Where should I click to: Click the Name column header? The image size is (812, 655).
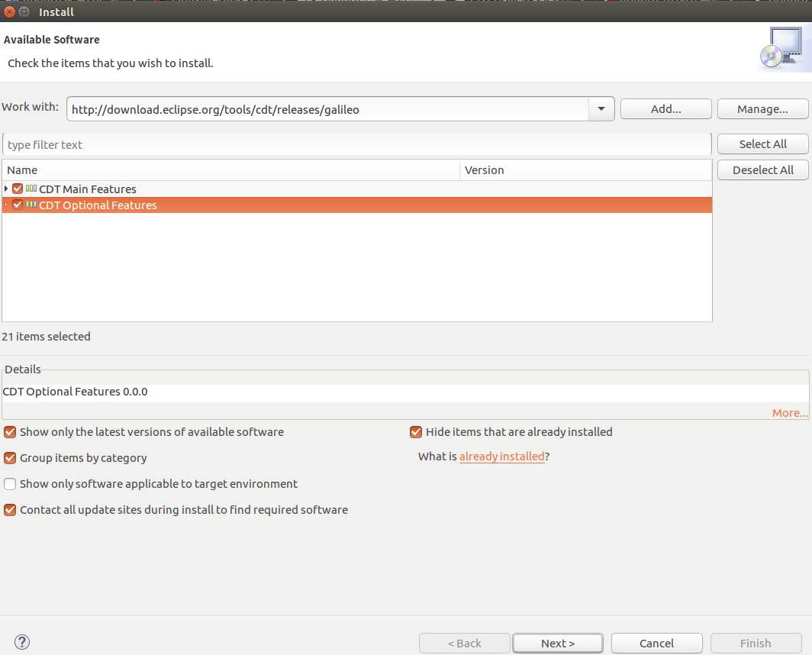pyautogui.click(x=231, y=170)
